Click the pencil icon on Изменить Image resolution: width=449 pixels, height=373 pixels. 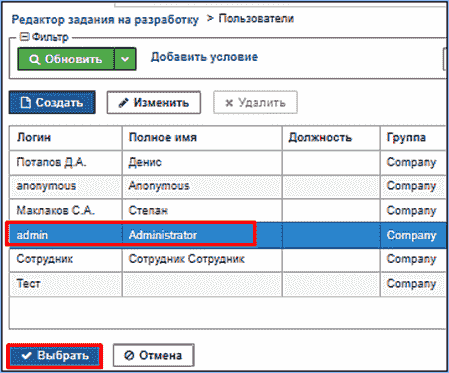tap(124, 103)
